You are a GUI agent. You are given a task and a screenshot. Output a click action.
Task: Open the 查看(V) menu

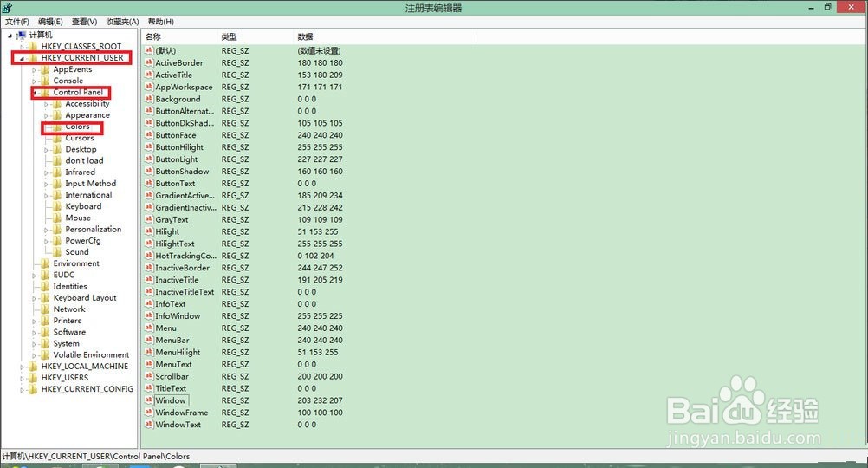[x=84, y=22]
